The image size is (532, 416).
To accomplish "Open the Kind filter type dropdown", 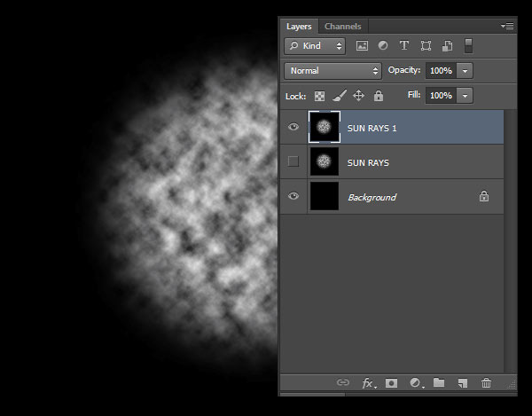I will tap(315, 45).
